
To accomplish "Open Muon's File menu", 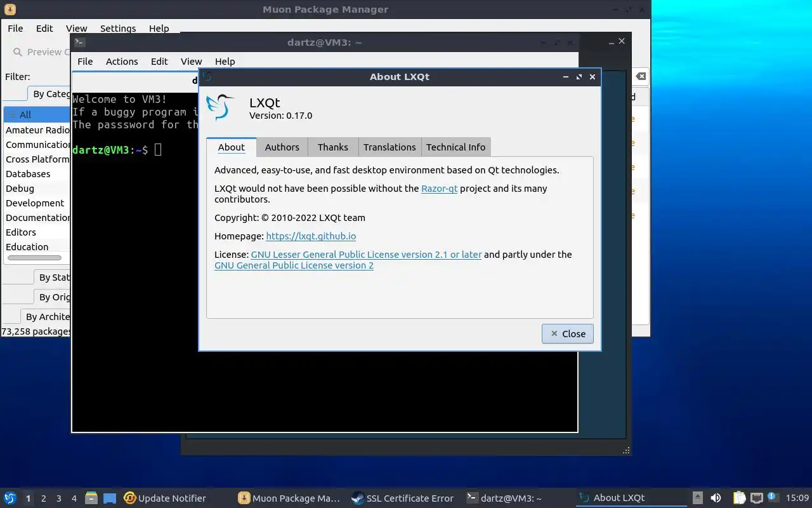I will click(15, 29).
